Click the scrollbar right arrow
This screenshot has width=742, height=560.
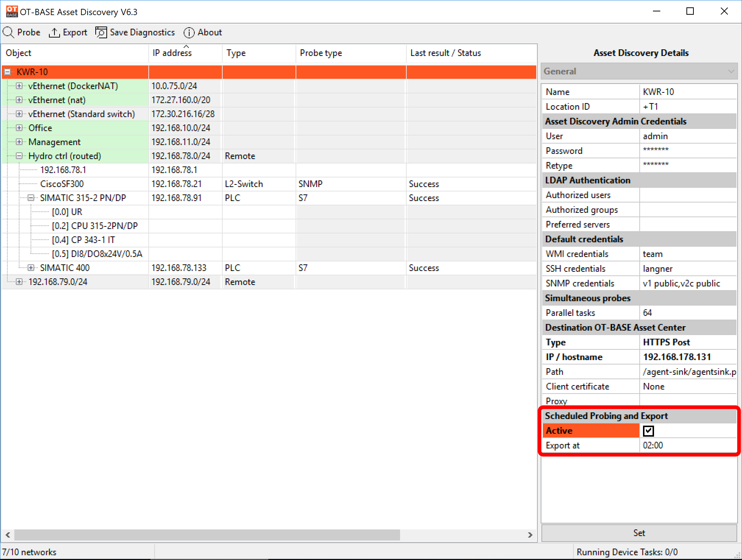530,535
